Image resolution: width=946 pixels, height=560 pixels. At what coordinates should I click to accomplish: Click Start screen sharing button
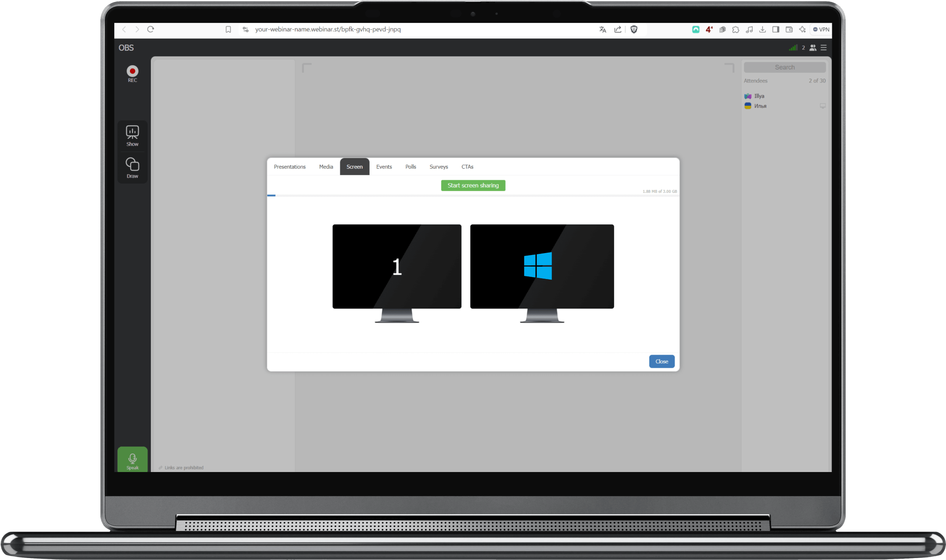(473, 185)
